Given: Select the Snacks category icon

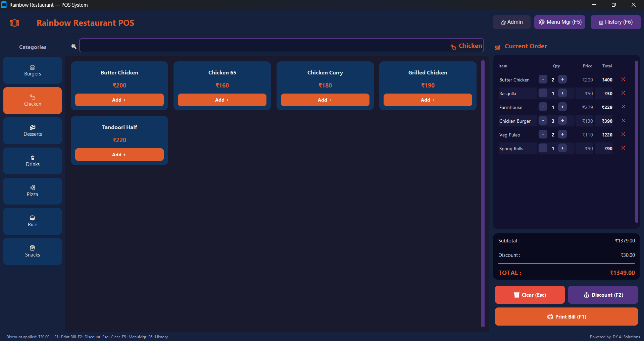Looking at the screenshot, I should tap(32, 248).
